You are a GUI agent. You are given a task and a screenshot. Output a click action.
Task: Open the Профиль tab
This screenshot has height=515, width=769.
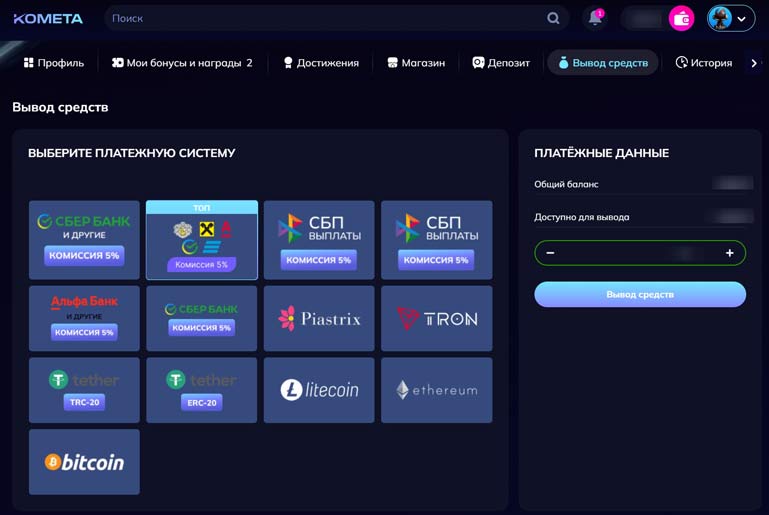pos(54,63)
